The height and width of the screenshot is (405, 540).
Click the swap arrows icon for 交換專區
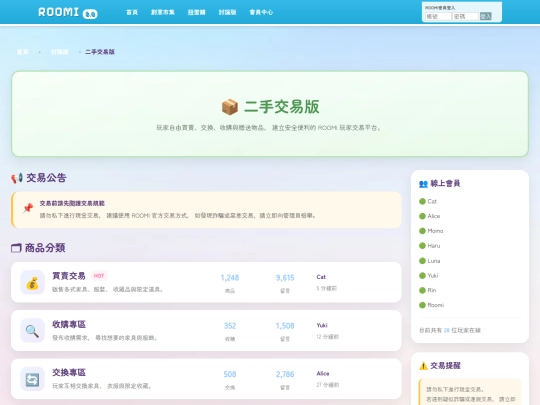coord(32,379)
